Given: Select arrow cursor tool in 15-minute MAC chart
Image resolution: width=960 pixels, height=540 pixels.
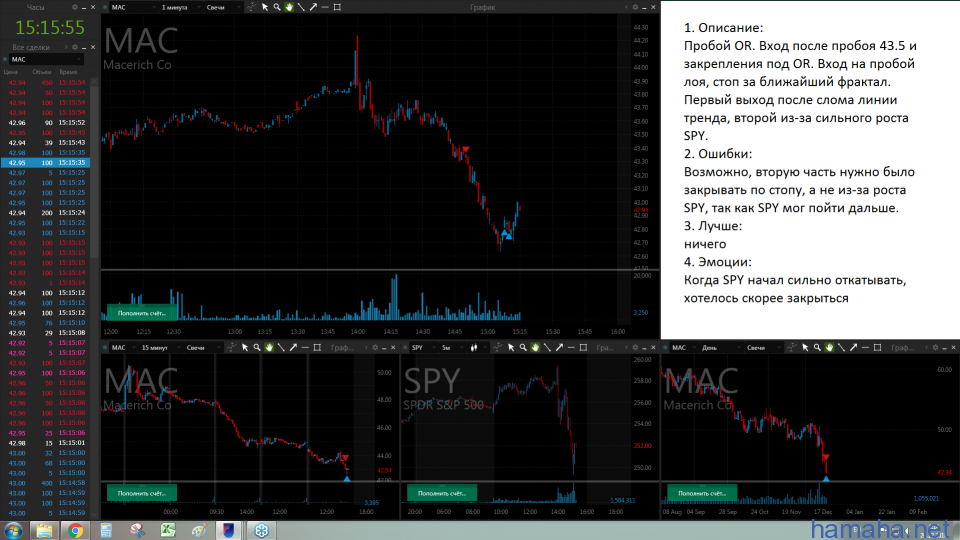Looking at the screenshot, I should pos(245,348).
